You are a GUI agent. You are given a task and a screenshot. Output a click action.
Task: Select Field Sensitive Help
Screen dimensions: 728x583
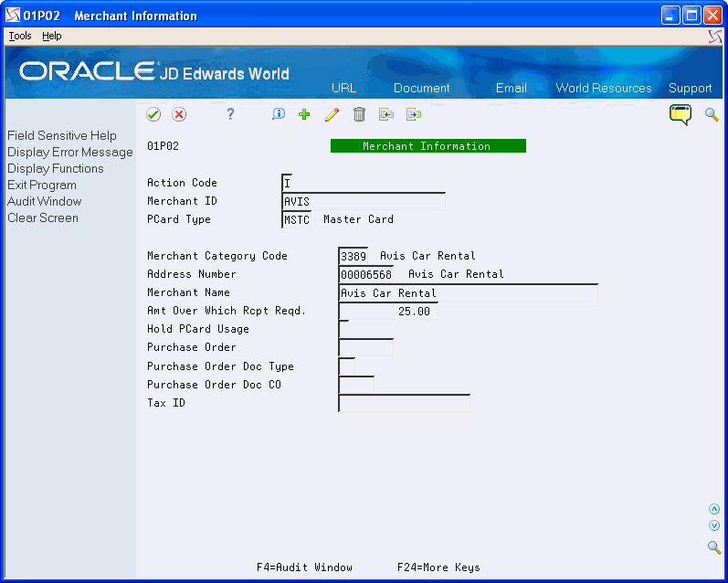point(62,135)
